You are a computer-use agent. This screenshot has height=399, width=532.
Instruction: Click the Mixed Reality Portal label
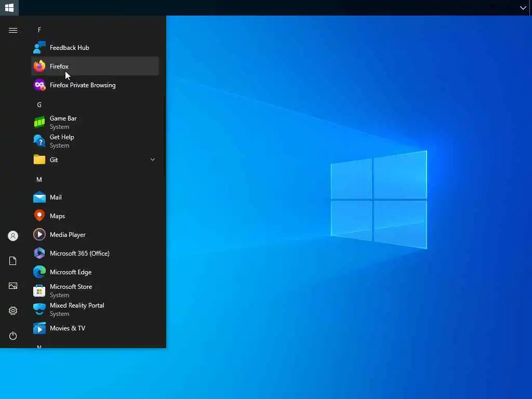coord(77,305)
